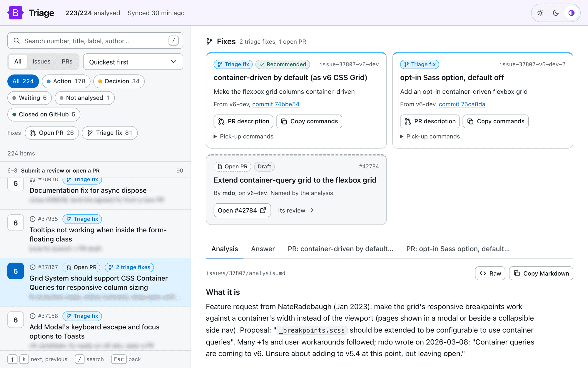Screen dimensions: 588x368
Task: Open commit 75ca8da link
Action: (462, 104)
